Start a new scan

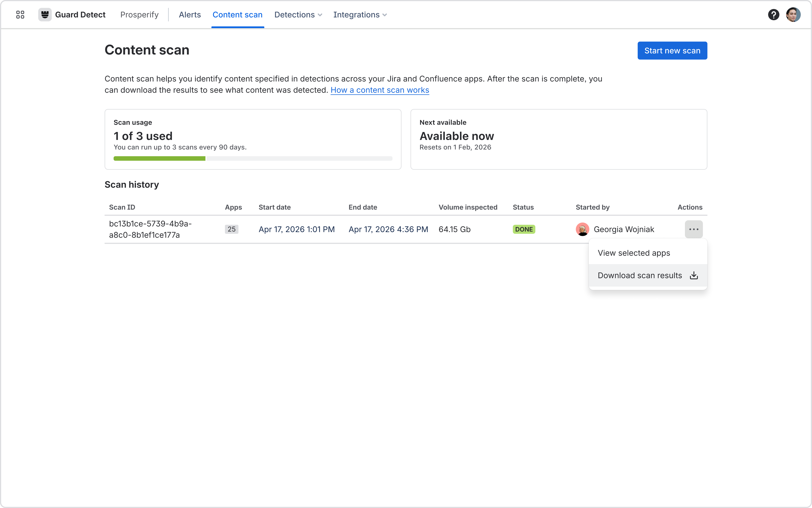(673, 51)
